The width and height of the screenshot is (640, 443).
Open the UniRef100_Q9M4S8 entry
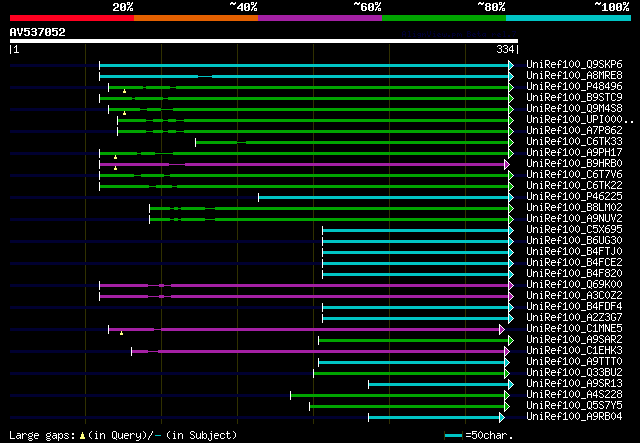point(574,109)
